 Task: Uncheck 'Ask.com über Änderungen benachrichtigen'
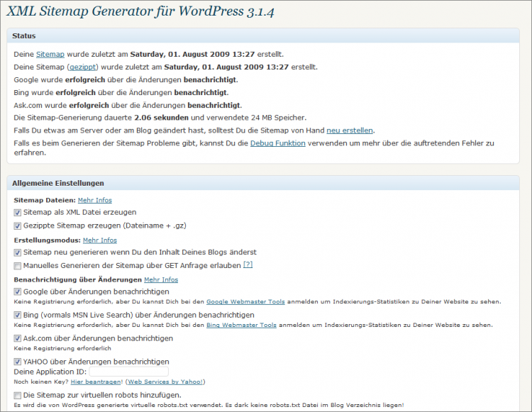pyautogui.click(x=18, y=338)
